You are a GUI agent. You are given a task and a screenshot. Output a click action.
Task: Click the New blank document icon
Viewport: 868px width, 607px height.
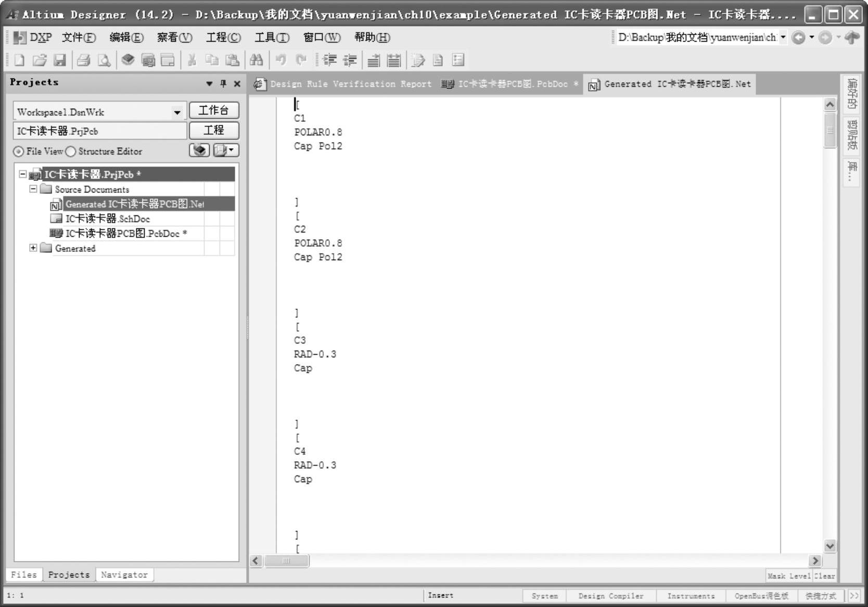[x=19, y=60]
